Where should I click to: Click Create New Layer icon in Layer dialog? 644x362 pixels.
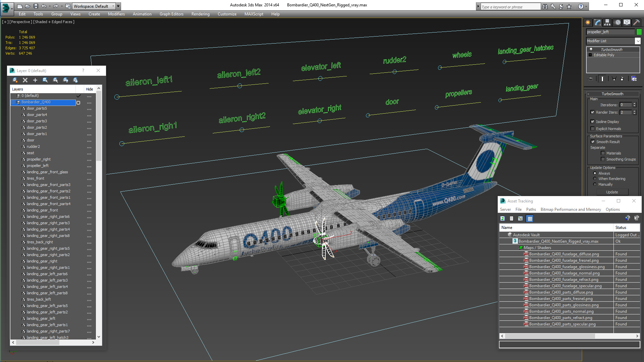[x=15, y=80]
